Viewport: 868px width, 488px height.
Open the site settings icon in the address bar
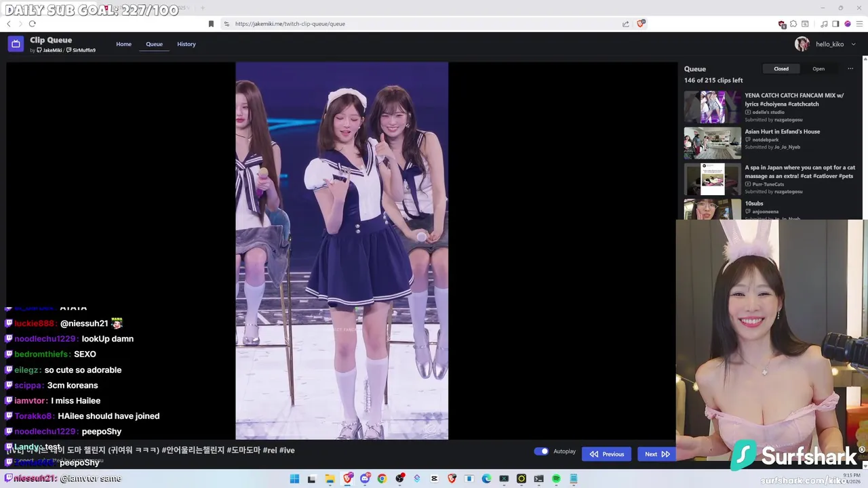226,24
